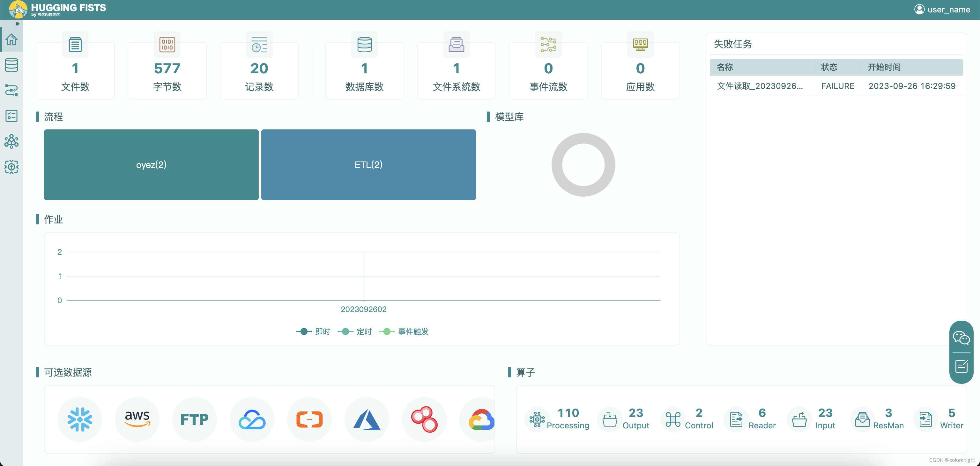The height and width of the screenshot is (466, 980).
Task: Click the ETL(2) flow block
Action: click(x=368, y=164)
